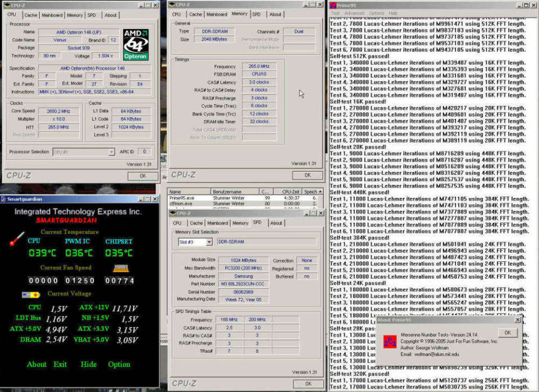Switch to Mainboard tab in CPU window
Screen dimensions: 539x392
pyautogui.click(x=52, y=15)
